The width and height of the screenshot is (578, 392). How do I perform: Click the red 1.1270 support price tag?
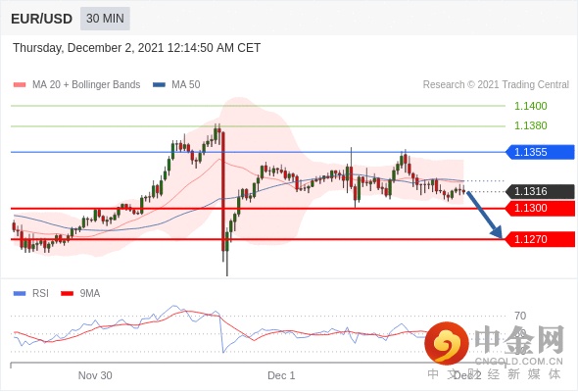540,239
